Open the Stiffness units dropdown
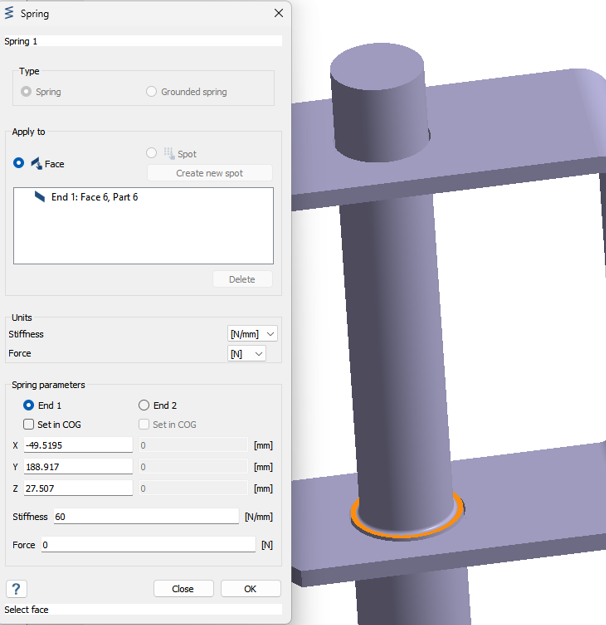Screen dimensions: 606x625 tap(252, 334)
